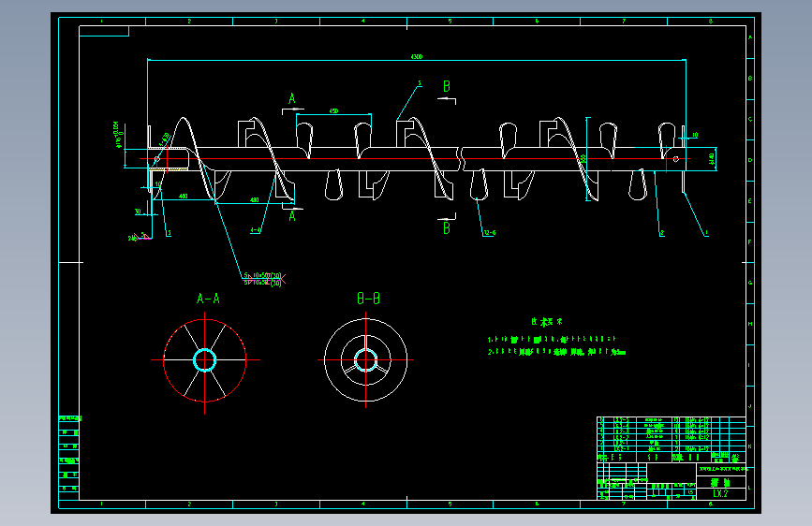Image resolution: width=812 pixels, height=526 pixels.
Task: Click the 12-6 leader callout label
Action: point(490,233)
